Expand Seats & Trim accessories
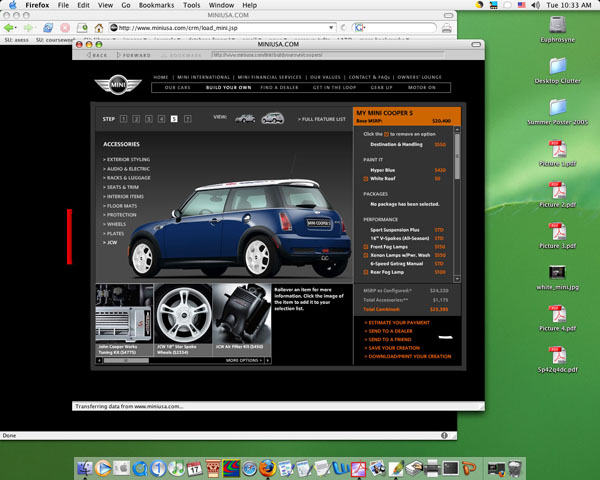 click(121, 187)
